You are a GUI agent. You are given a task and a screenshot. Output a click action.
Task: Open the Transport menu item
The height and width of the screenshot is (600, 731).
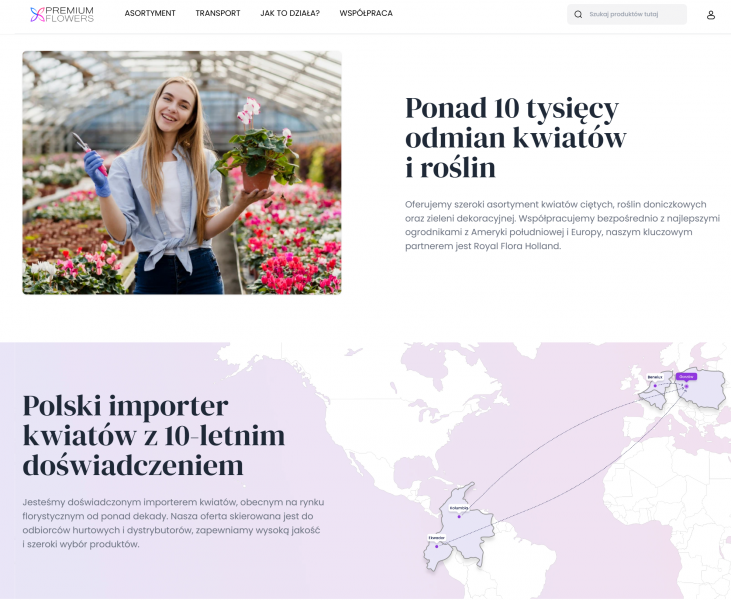pyautogui.click(x=218, y=13)
